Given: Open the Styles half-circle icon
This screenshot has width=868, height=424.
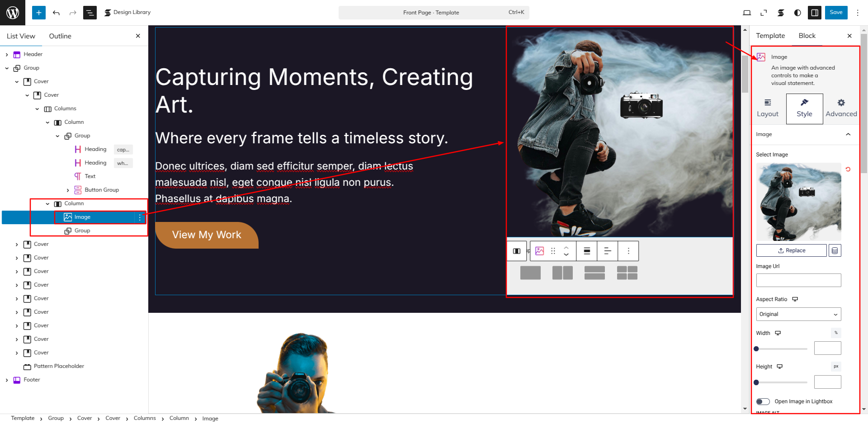Looking at the screenshot, I should pos(797,13).
